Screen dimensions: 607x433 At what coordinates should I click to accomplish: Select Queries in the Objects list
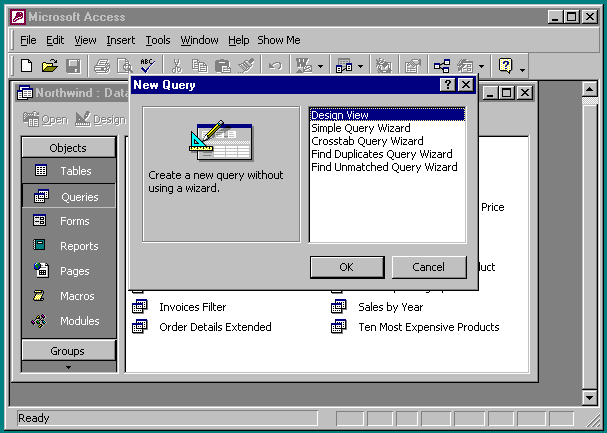click(69, 197)
